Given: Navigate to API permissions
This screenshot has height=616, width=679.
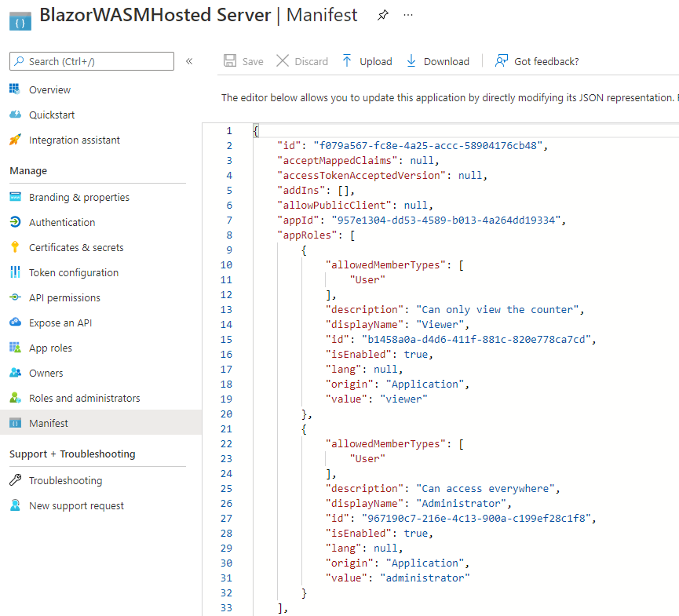Looking at the screenshot, I should 64,297.
